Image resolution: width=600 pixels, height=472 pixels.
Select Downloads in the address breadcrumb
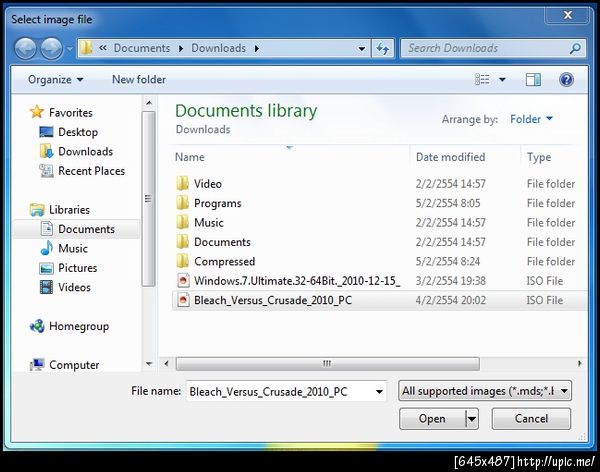click(218, 48)
